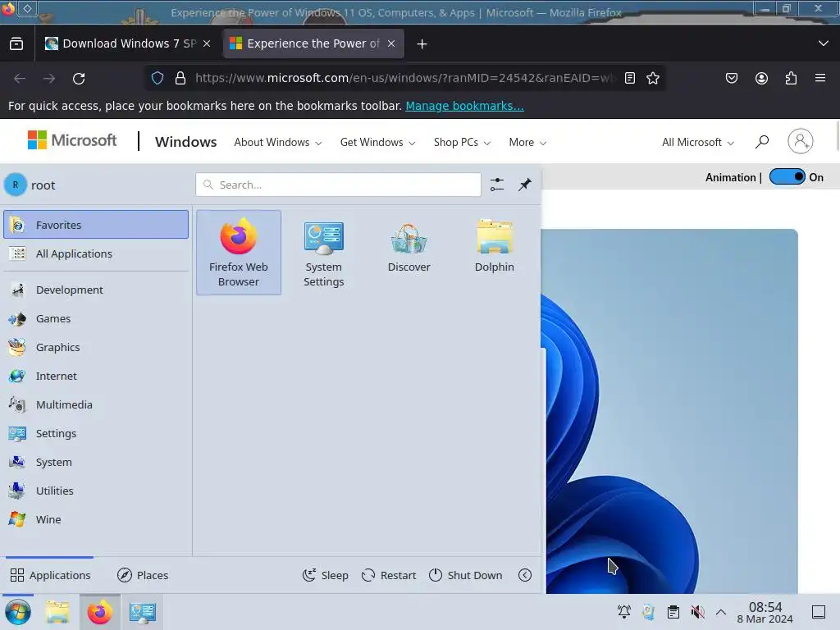The width and height of the screenshot is (840, 630).
Task: Expand Get Windows dropdown menu
Action: coord(377,142)
